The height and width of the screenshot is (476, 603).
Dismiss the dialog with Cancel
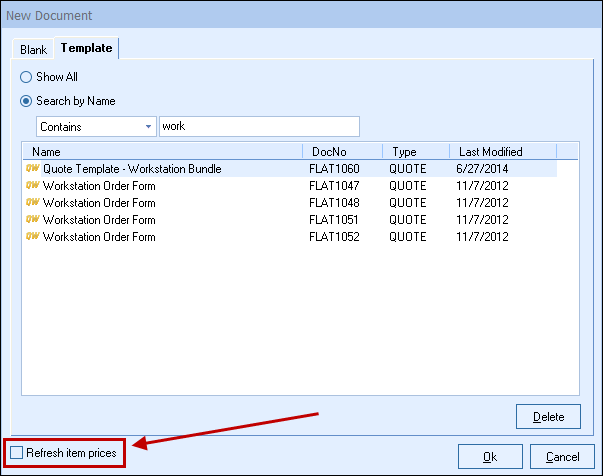point(556,456)
